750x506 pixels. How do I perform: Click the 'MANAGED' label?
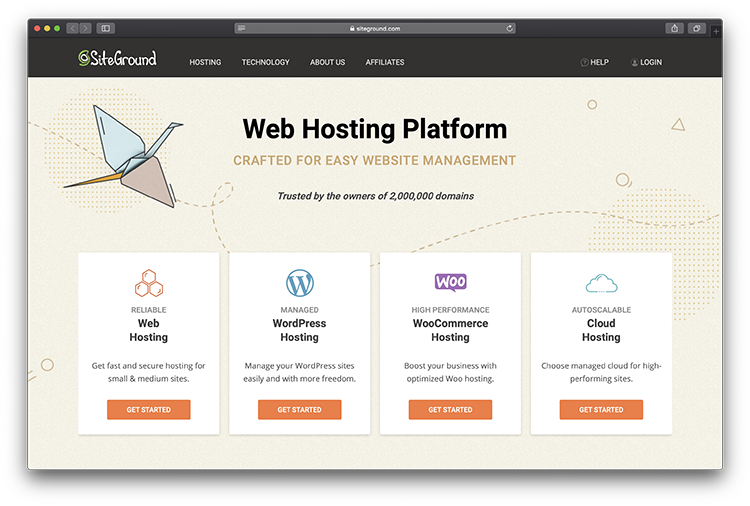299,310
